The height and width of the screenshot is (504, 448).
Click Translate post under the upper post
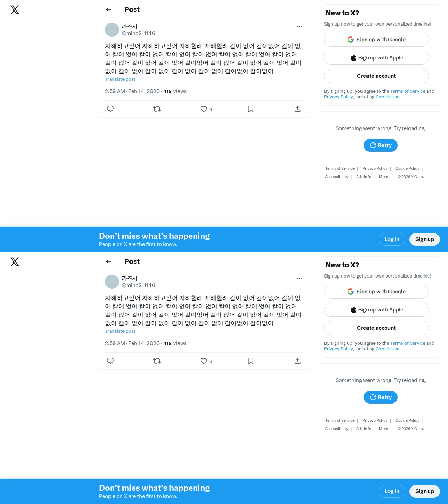tap(120, 79)
